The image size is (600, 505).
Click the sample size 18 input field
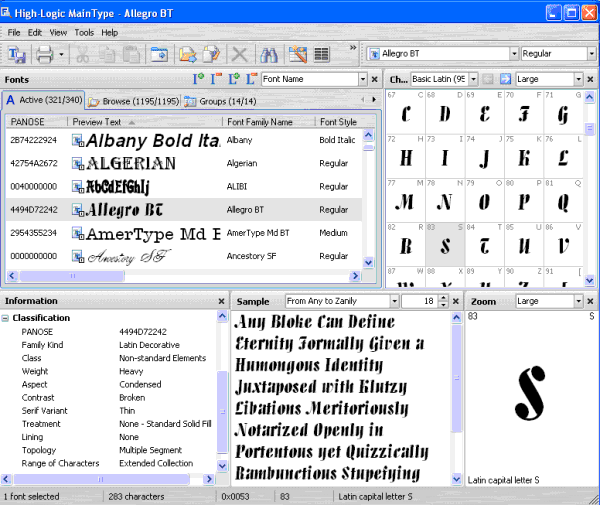pyautogui.click(x=419, y=301)
